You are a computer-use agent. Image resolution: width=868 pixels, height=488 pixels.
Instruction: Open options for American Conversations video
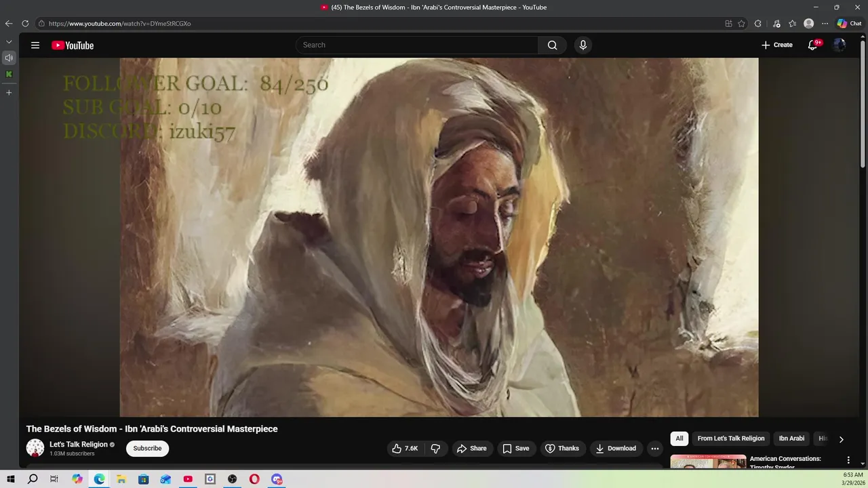(848, 460)
